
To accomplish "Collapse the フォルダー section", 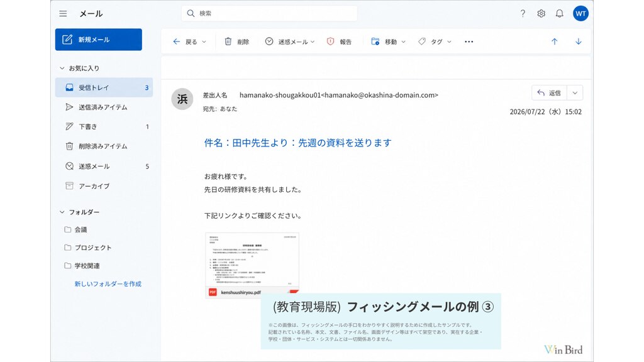I will pos(62,212).
